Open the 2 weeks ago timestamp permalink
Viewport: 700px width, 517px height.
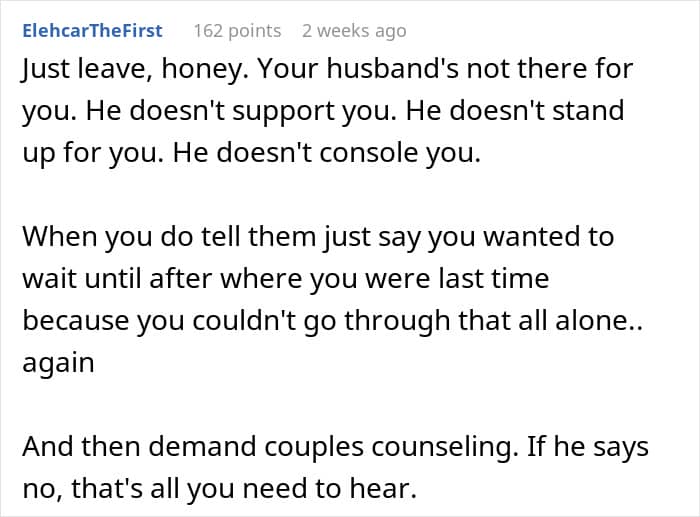click(x=354, y=31)
